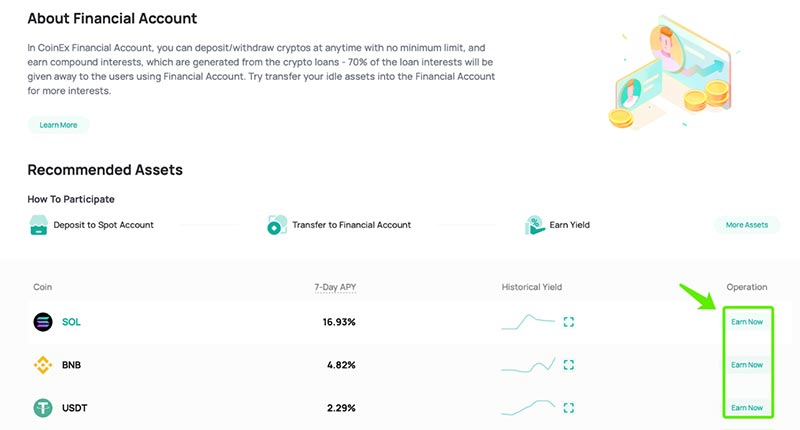The height and width of the screenshot is (430, 800).
Task: Select the SOL coin name
Action: click(71, 322)
